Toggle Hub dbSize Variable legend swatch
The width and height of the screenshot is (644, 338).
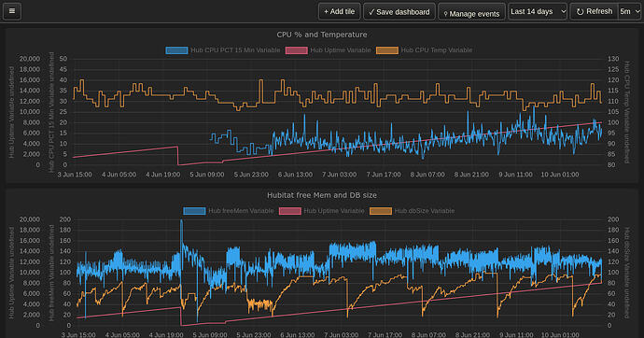[x=380, y=211]
